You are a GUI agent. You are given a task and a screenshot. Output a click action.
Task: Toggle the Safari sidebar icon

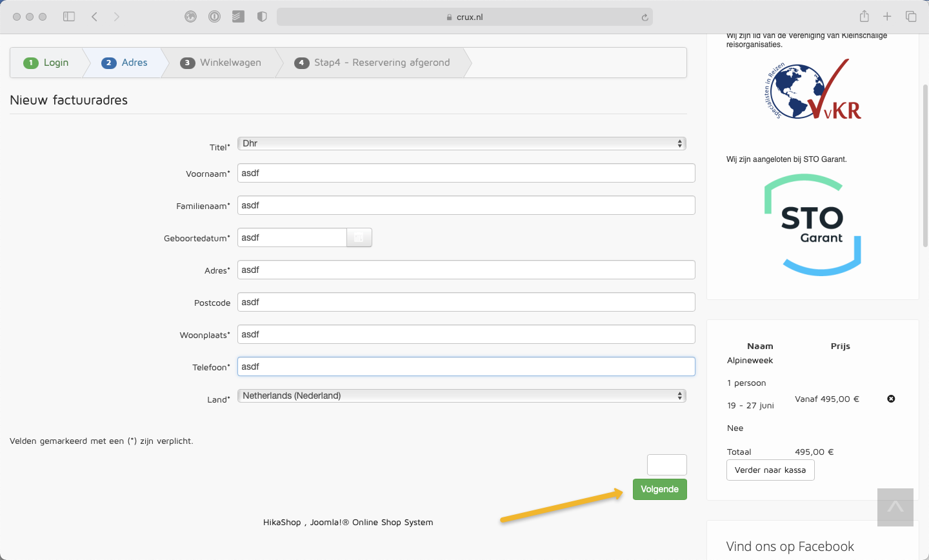(69, 17)
